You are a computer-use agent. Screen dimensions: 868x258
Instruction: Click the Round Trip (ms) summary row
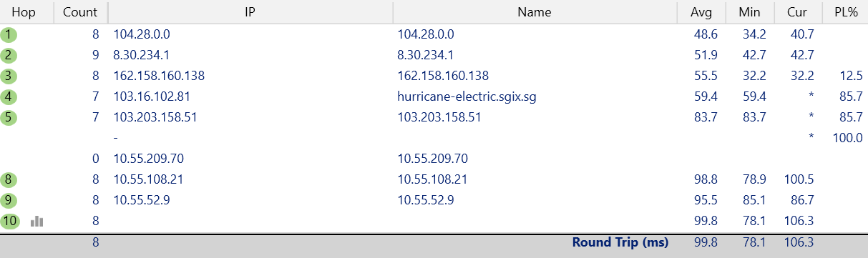434,243
